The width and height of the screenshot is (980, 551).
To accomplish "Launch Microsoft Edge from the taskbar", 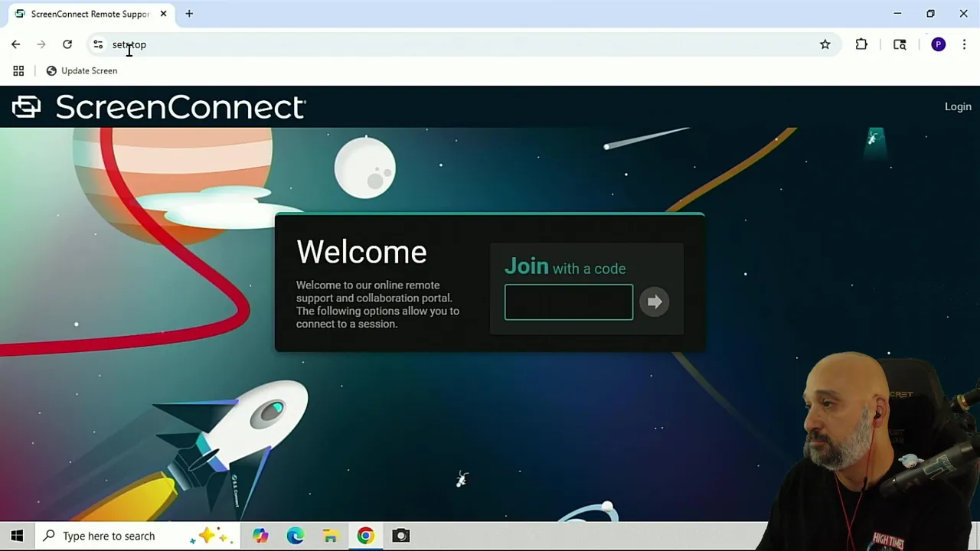I will coord(296,536).
